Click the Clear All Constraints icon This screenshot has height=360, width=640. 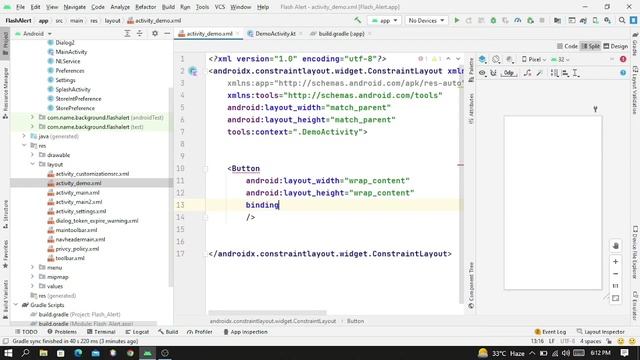pos(527,73)
